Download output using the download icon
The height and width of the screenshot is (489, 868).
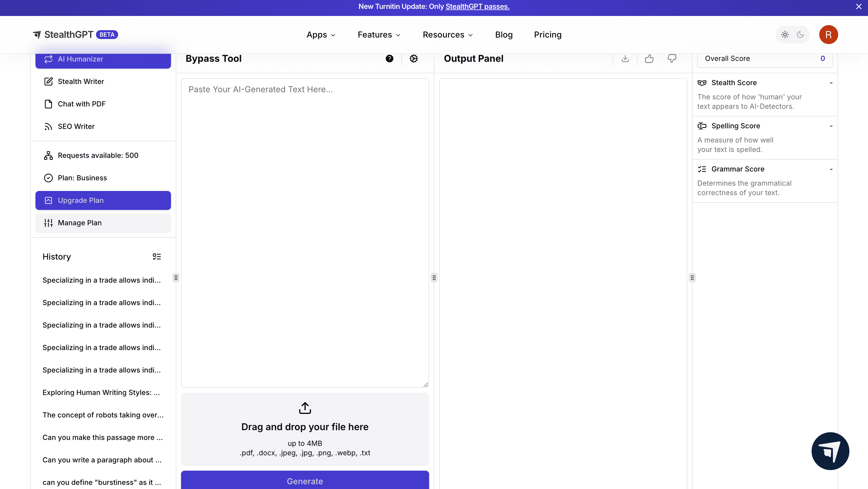pyautogui.click(x=625, y=59)
